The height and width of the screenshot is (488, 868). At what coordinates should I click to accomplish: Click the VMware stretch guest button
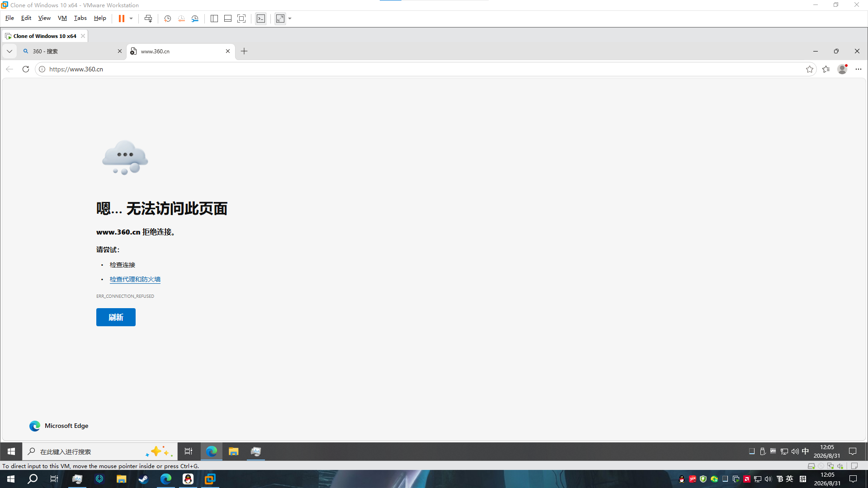point(280,19)
